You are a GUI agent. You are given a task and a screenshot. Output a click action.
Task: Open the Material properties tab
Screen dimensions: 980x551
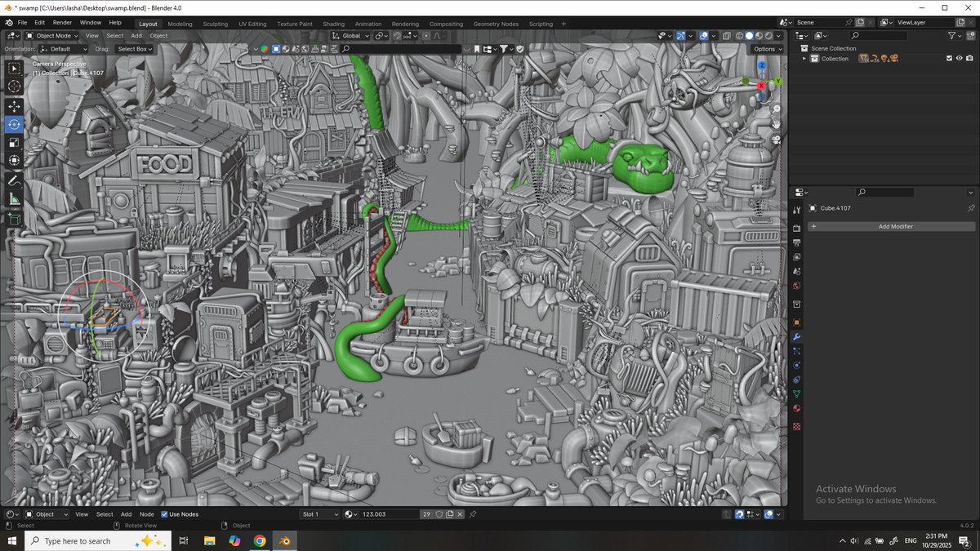click(x=797, y=409)
